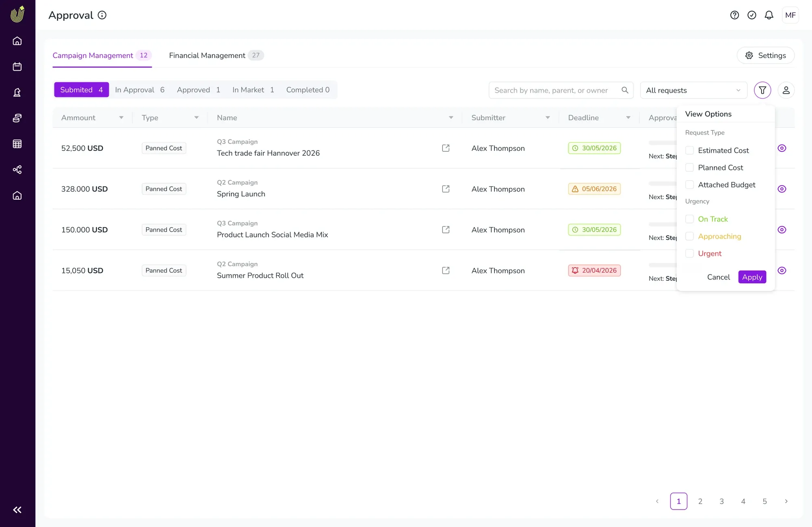
Task: Go to page 2
Action: (x=700, y=501)
